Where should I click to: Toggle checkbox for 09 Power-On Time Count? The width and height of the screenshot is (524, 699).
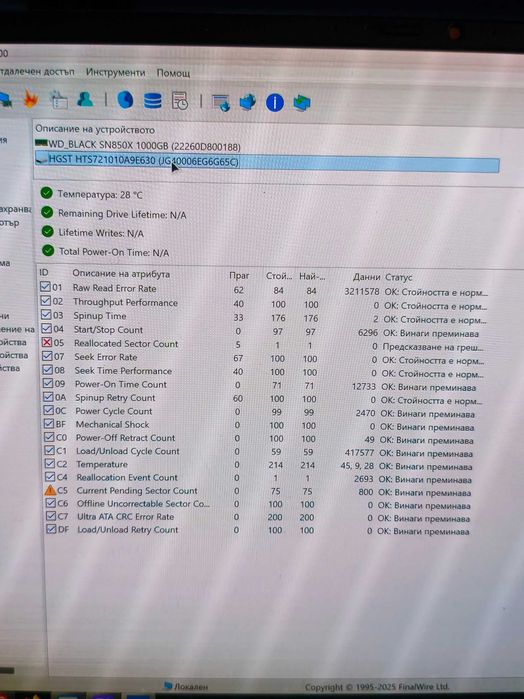click(x=48, y=383)
